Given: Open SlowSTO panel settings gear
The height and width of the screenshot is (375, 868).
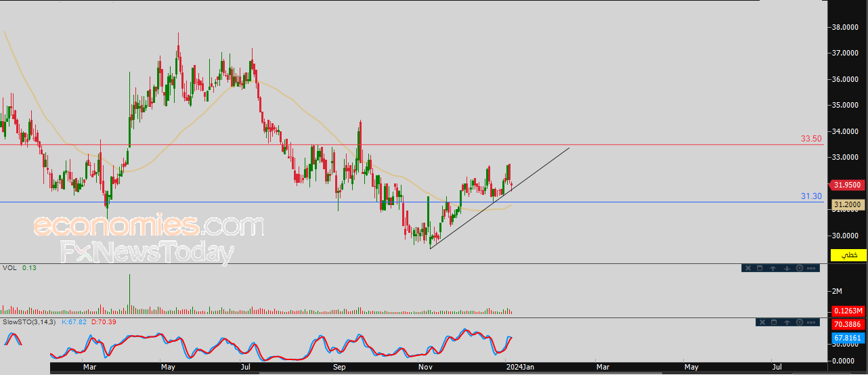Looking at the screenshot, I should [800, 322].
